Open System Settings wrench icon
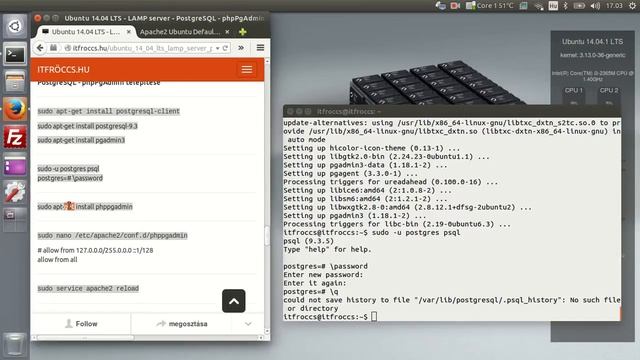 (x=15, y=192)
